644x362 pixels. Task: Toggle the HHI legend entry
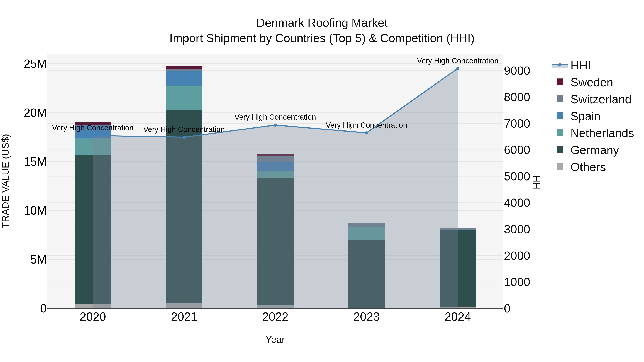[x=571, y=65]
